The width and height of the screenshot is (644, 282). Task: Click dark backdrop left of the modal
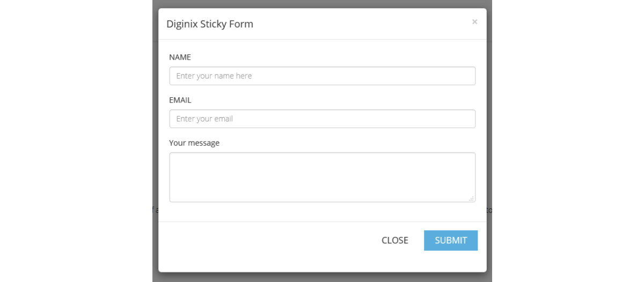(x=155, y=134)
